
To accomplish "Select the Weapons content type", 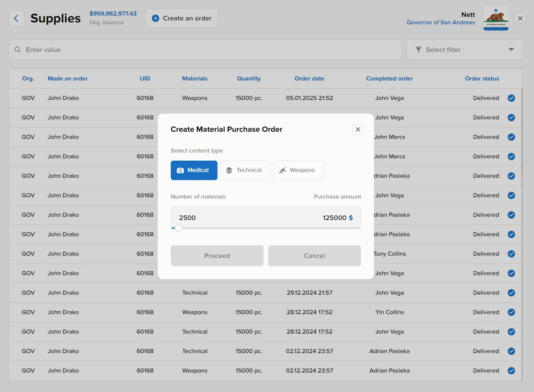I will 298,170.
